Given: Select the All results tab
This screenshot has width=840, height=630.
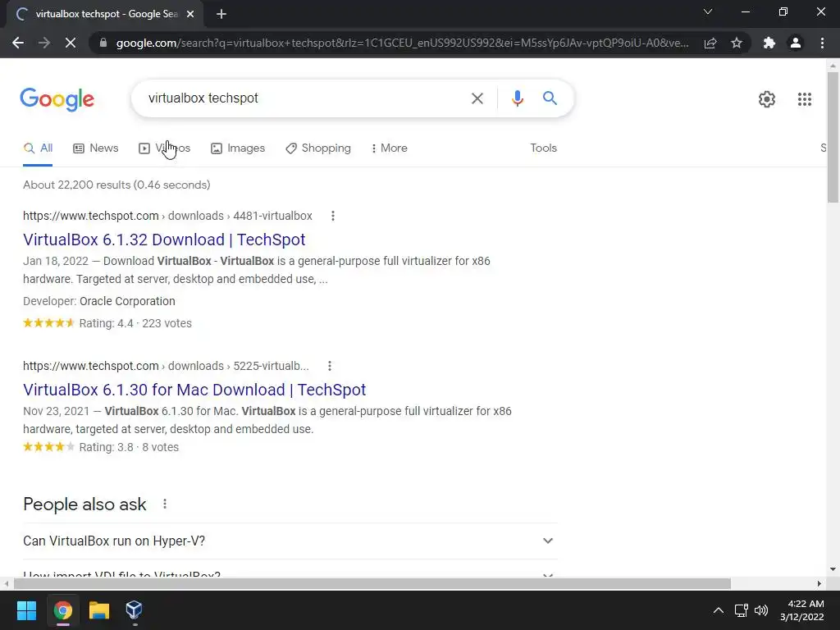Looking at the screenshot, I should [38, 148].
